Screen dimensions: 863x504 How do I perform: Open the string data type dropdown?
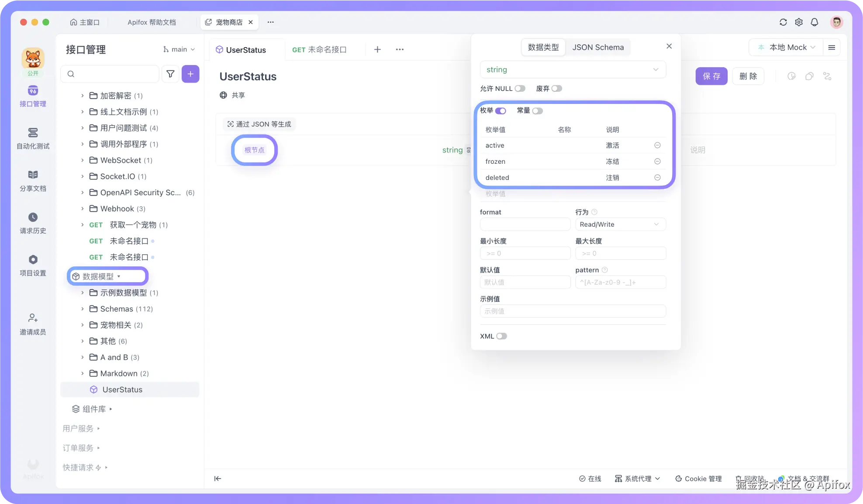(x=573, y=70)
